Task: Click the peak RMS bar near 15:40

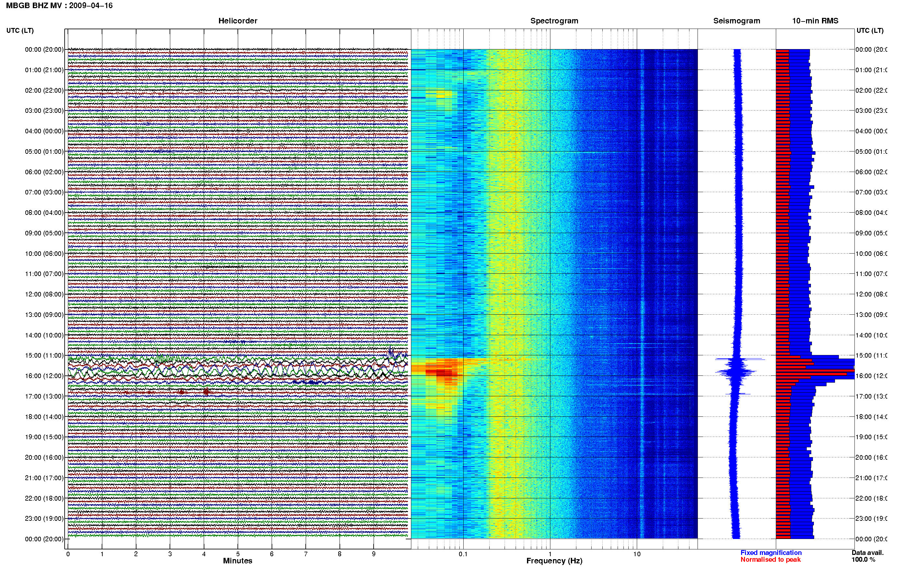Action: tap(815, 370)
